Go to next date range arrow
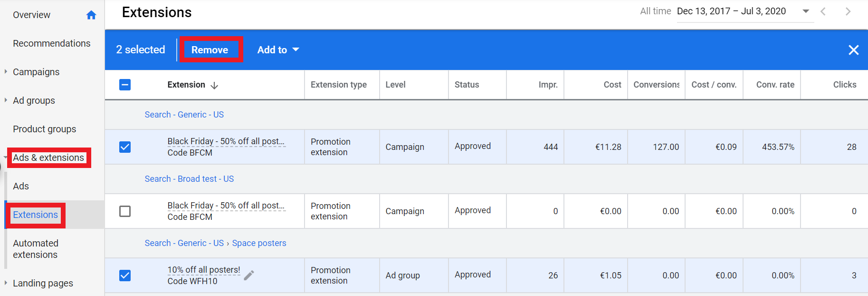Viewport: 868px width, 296px height. pos(848,11)
